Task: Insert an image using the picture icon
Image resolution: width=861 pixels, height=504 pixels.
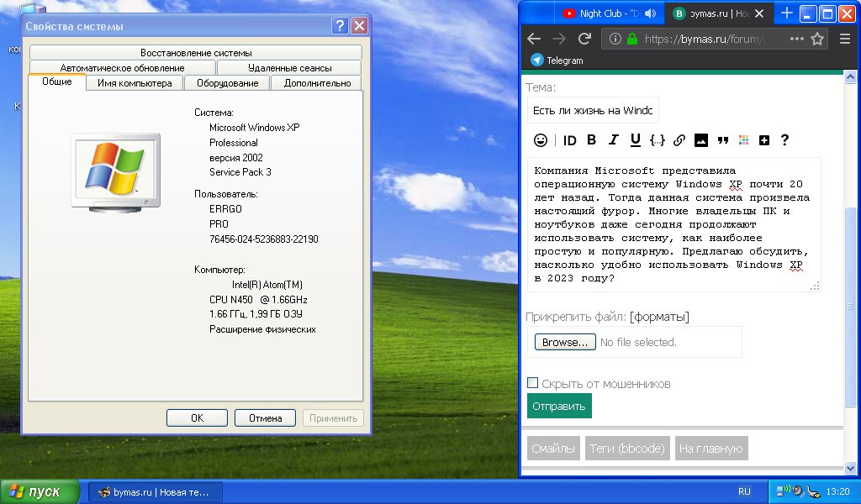Action: click(700, 140)
